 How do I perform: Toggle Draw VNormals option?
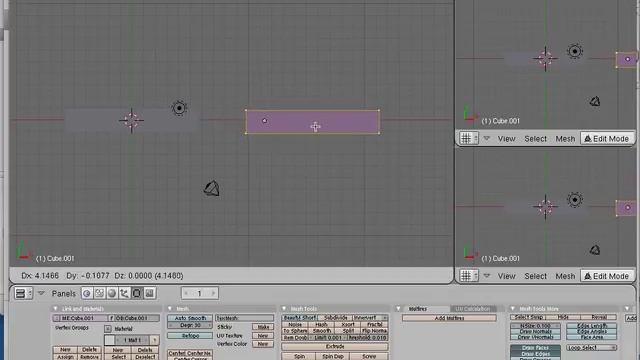[x=535, y=337]
